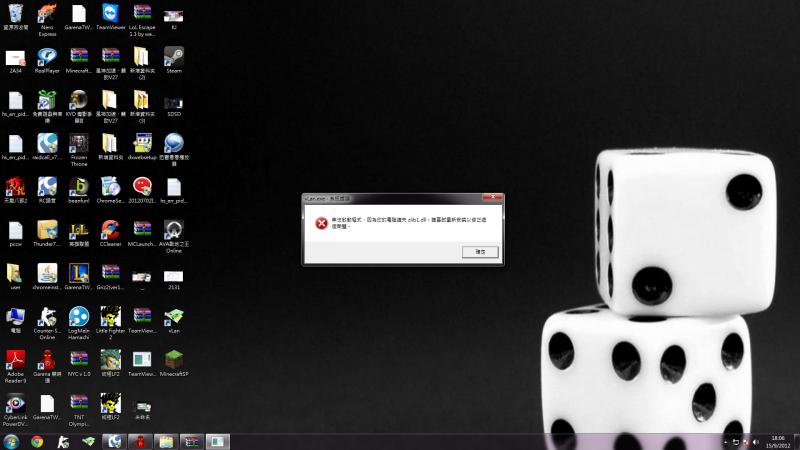Select the RealPlayer desktop shortcut
800x450 pixels.
coord(47,57)
